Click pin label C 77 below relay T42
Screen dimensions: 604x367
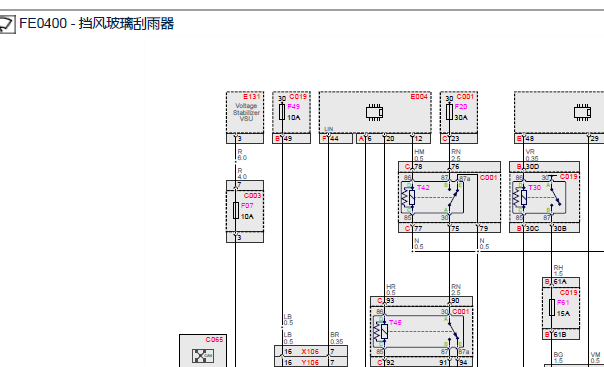(414, 229)
